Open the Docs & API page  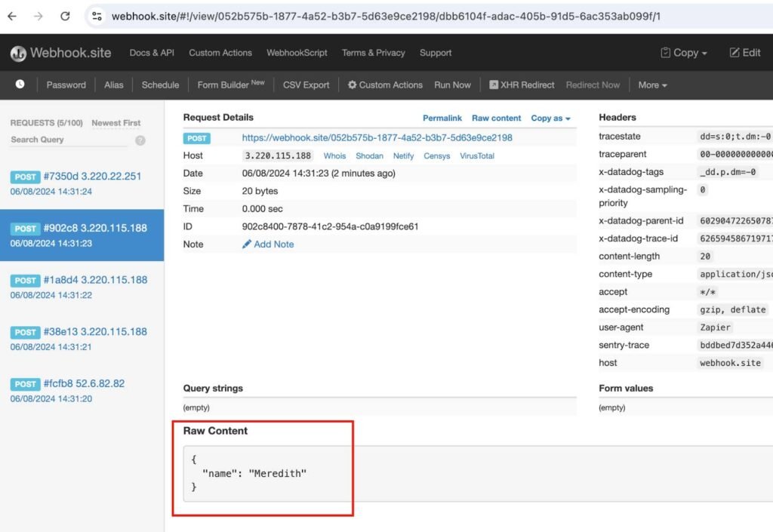coord(151,53)
